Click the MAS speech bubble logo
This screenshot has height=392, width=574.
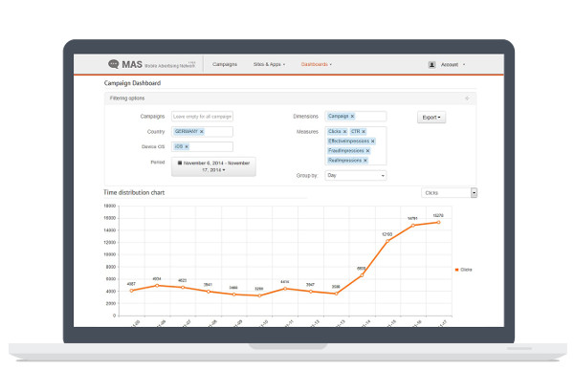click(114, 64)
